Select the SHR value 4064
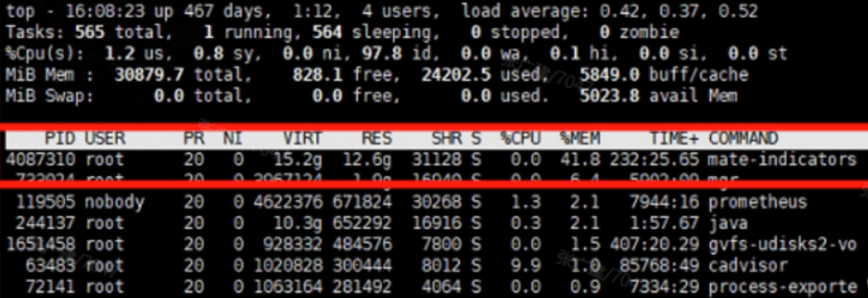This screenshot has height=298, width=868. (441, 287)
